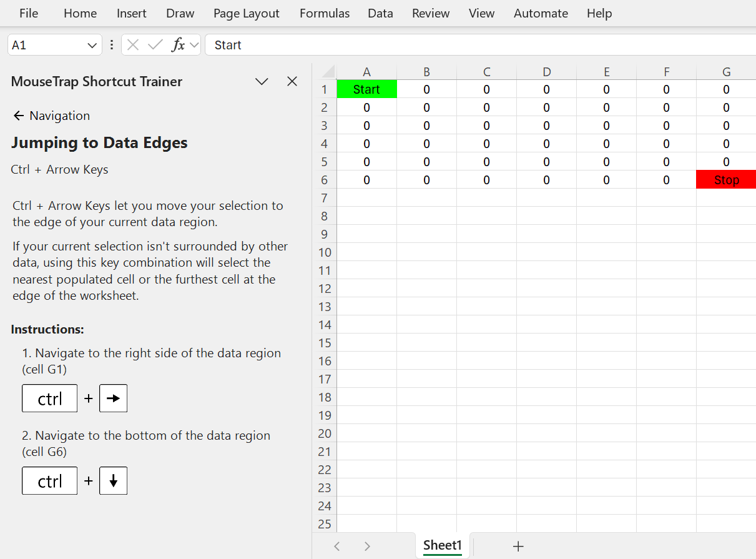Collapse the MouseTrap pane using the chevron
The width and height of the screenshot is (756, 559).
[x=262, y=81]
